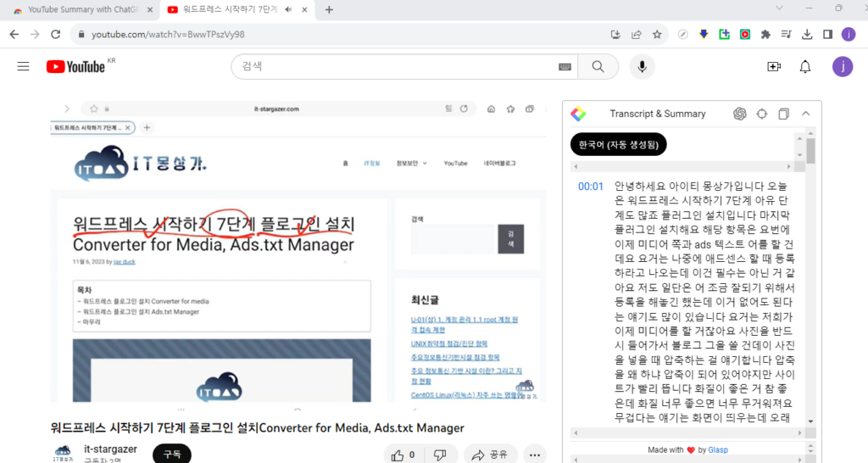Collapse the Transcript & Summary panel
Screen dimensions: 868x463
point(806,114)
